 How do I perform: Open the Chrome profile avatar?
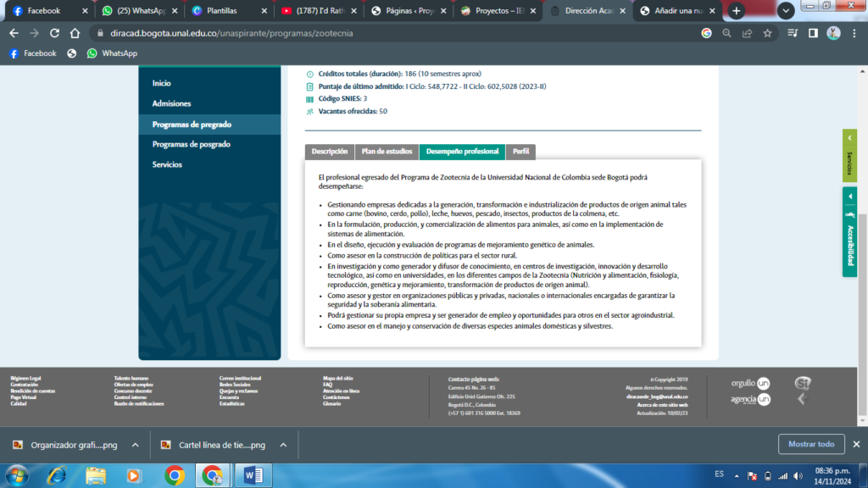tap(833, 33)
